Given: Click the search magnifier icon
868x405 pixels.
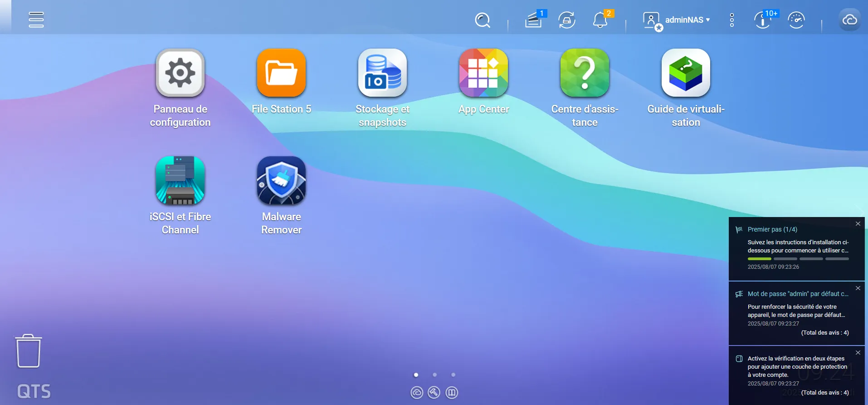Looking at the screenshot, I should (x=483, y=20).
